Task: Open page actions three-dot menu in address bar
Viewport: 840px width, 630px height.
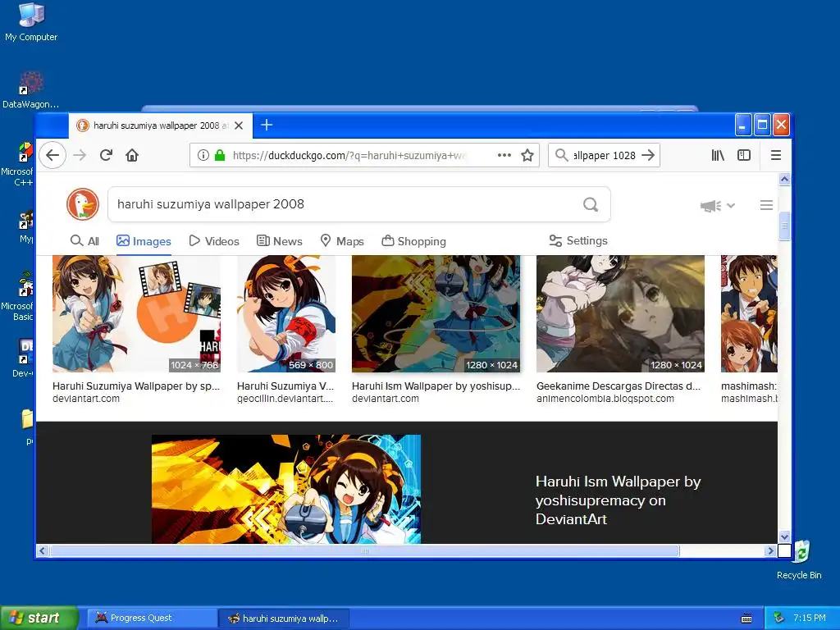Action: pyautogui.click(x=504, y=155)
